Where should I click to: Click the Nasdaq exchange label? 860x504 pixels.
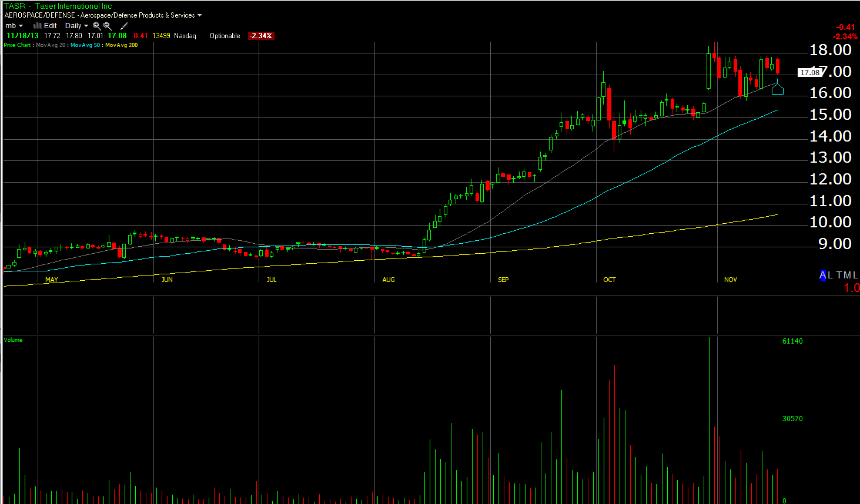point(185,36)
